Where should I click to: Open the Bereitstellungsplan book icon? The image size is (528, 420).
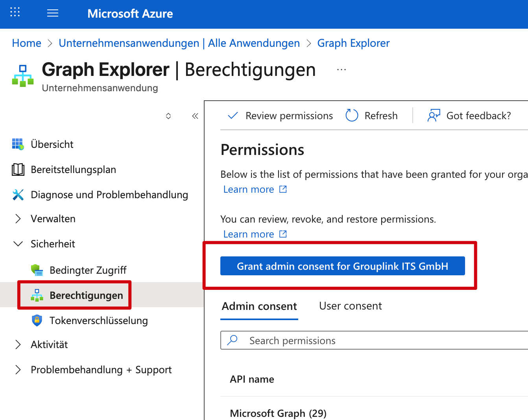(x=18, y=169)
